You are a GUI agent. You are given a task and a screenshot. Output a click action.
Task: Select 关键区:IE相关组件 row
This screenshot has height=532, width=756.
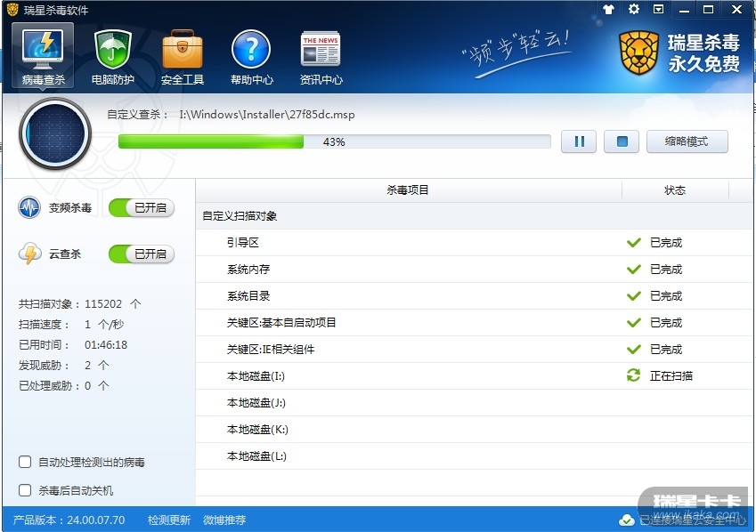(x=474, y=350)
